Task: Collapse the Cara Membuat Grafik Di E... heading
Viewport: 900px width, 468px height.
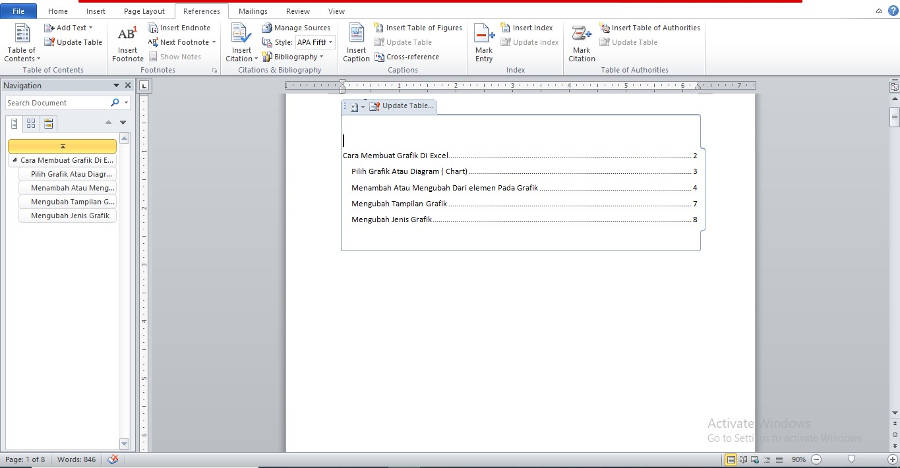Action: coord(14,160)
